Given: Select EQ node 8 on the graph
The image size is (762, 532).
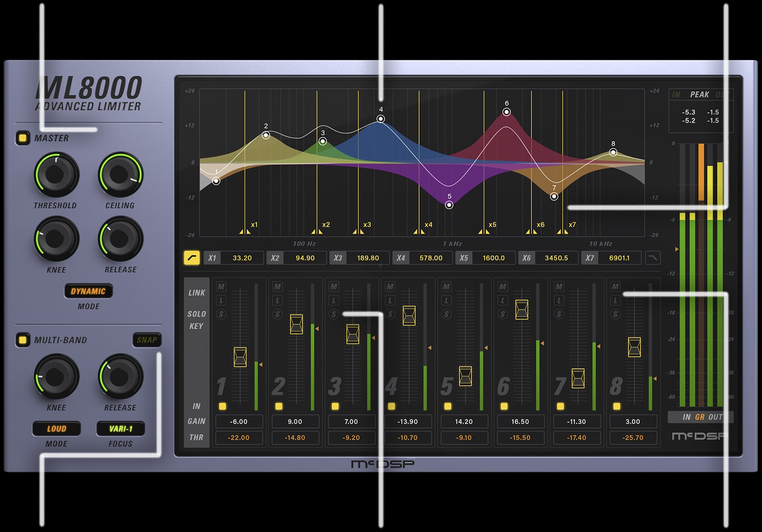Looking at the screenshot, I should pos(613,152).
